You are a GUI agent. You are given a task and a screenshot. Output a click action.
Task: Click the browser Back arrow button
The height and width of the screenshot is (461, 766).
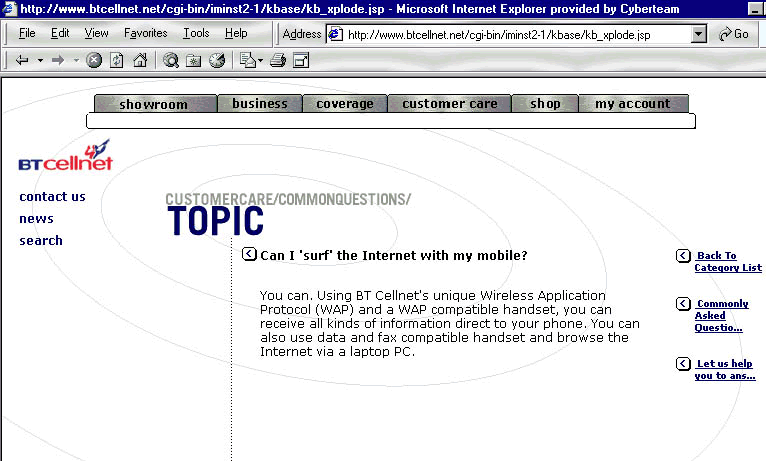pos(21,60)
